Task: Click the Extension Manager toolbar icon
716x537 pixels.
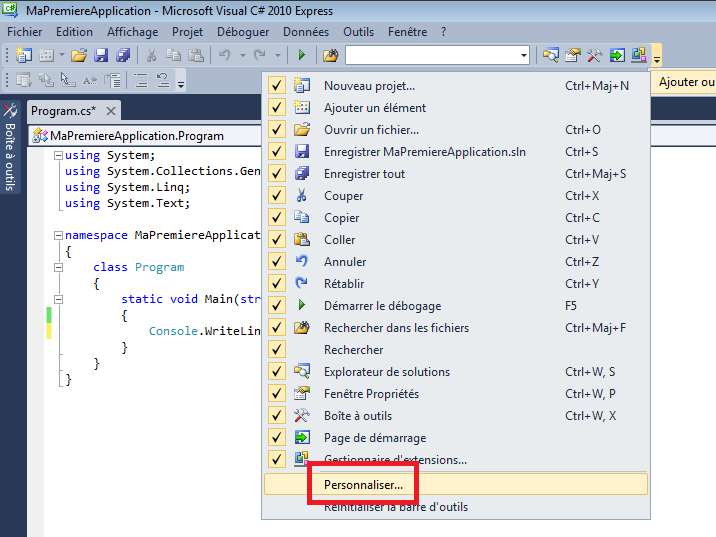Action: pyautogui.click(x=638, y=55)
